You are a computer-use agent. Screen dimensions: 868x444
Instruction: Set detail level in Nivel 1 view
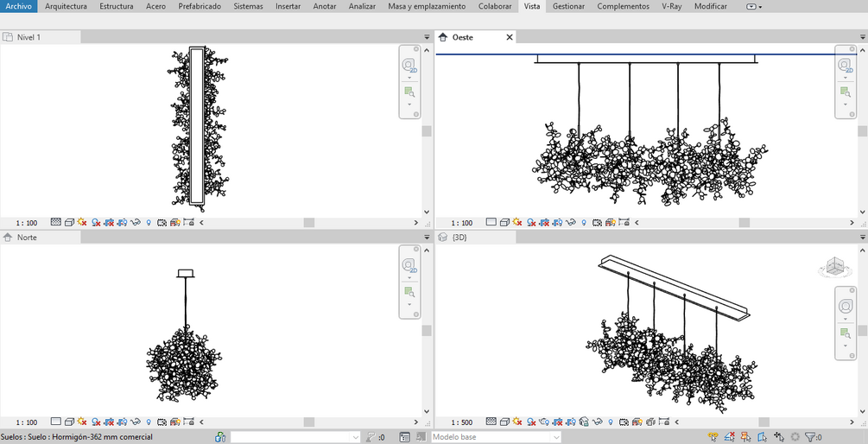pos(56,222)
